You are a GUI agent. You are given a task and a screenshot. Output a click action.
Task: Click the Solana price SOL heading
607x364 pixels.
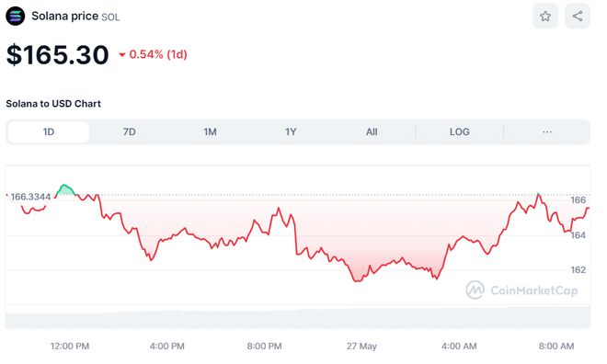[75, 17]
